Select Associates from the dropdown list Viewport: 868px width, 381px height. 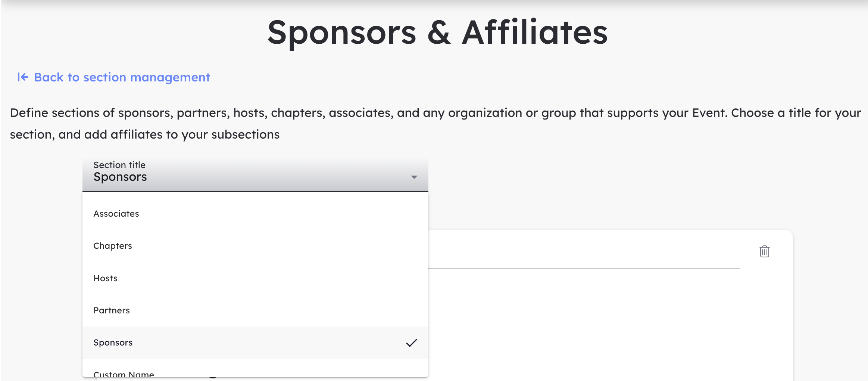(x=116, y=214)
